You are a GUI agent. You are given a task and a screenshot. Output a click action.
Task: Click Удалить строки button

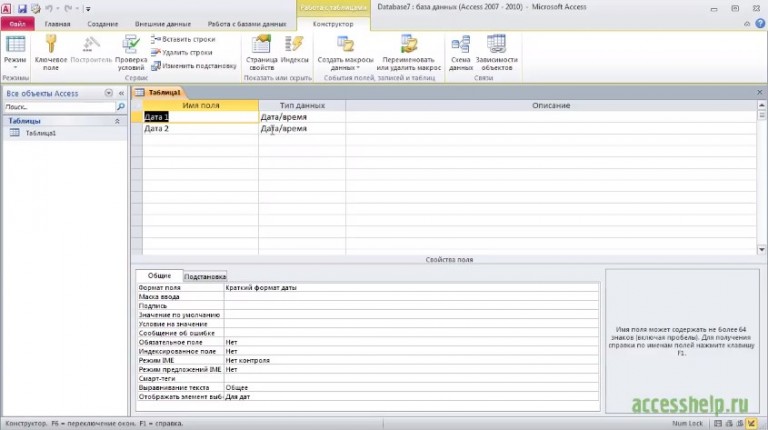coord(182,52)
